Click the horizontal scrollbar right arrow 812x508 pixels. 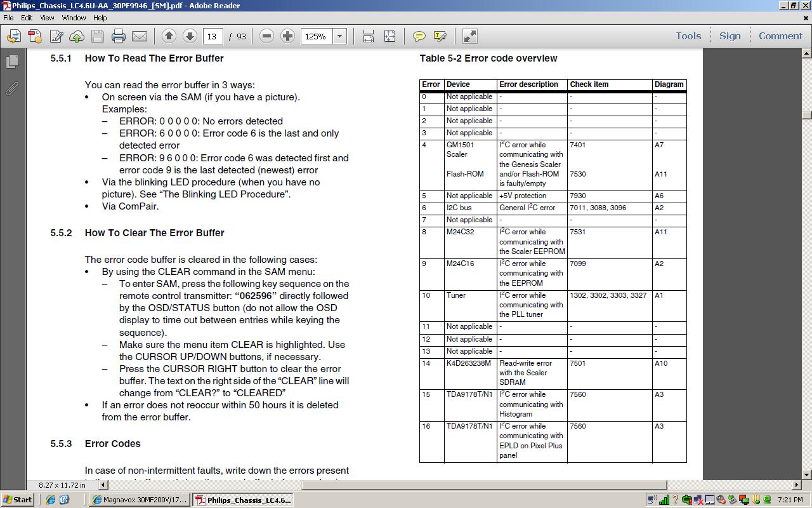tap(797, 485)
